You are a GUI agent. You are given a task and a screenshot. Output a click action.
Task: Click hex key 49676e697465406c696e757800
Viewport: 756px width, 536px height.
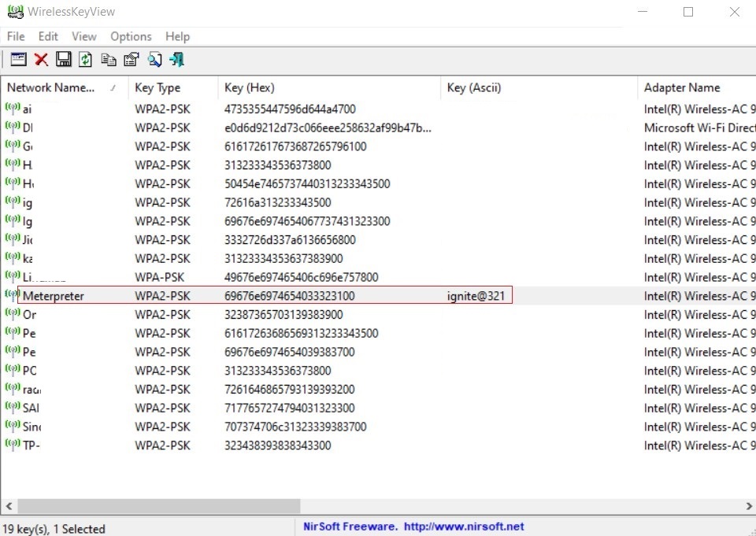click(302, 277)
